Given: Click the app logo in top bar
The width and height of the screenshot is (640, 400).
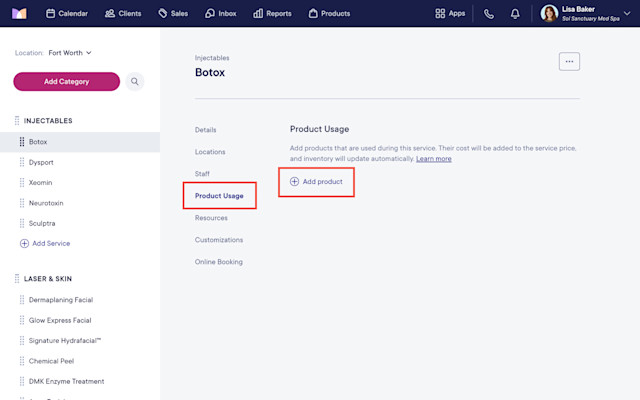Looking at the screenshot, I should (19, 13).
